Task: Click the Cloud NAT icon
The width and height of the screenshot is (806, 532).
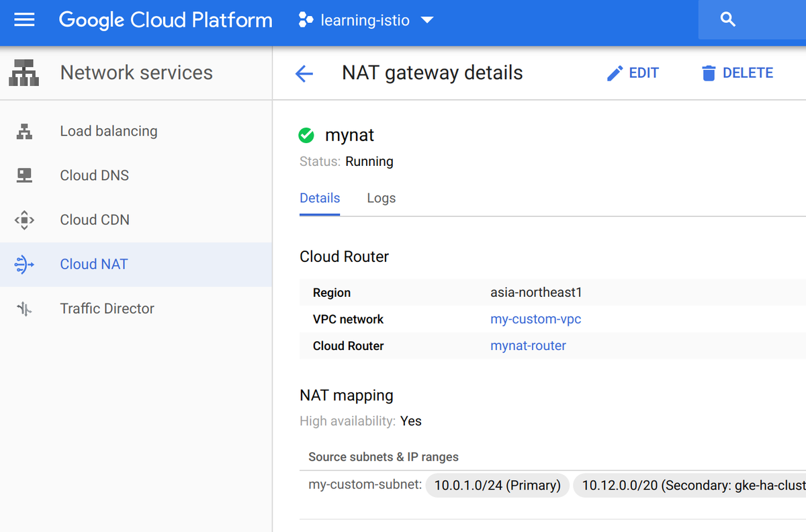Action: 24,264
